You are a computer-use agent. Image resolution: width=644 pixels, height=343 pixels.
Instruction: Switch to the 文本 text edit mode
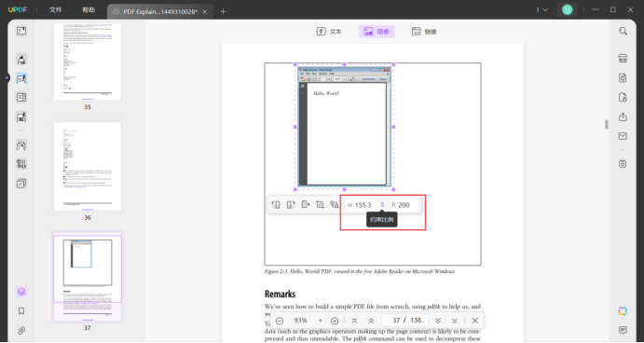coord(329,32)
